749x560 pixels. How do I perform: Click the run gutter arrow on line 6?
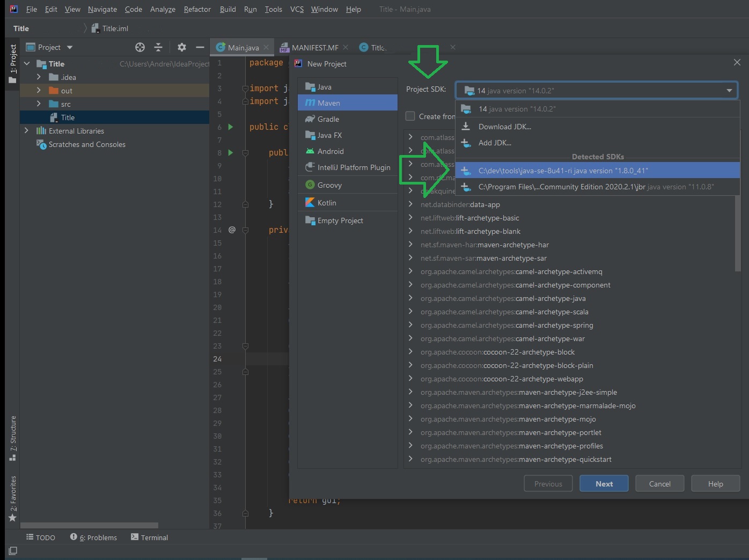coord(231,127)
